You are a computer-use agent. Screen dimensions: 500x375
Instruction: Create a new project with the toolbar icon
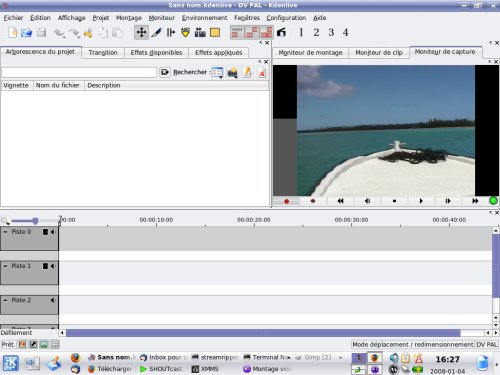click(13, 33)
